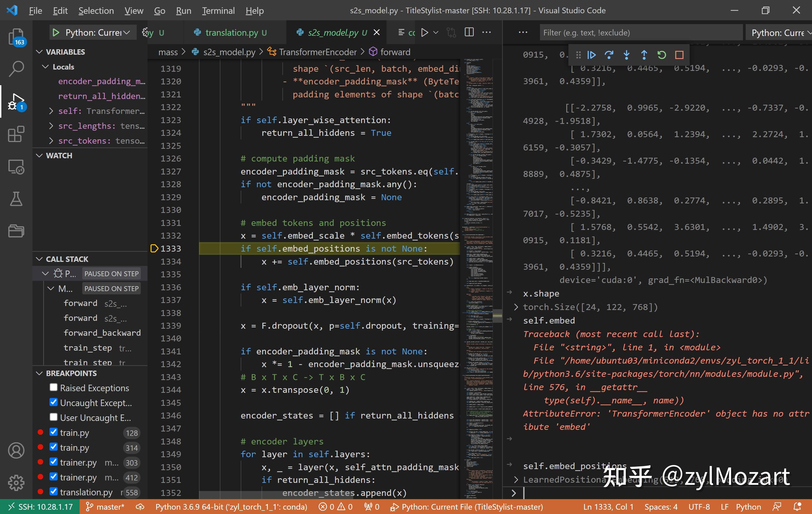Viewport: 812px width, 514px height.
Task: Click the SSH: 10.28.1.17 remote indicator
Action: 40,507
